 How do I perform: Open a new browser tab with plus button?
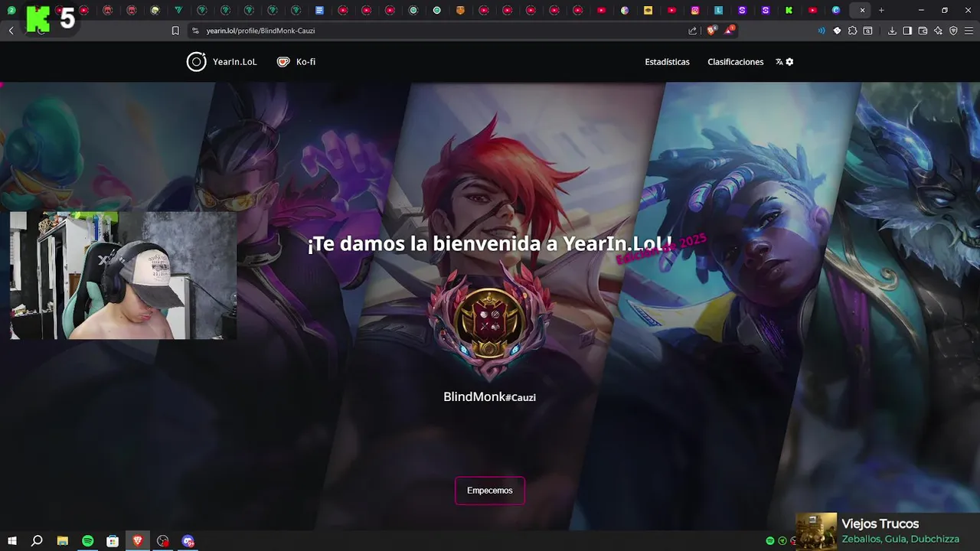(881, 10)
